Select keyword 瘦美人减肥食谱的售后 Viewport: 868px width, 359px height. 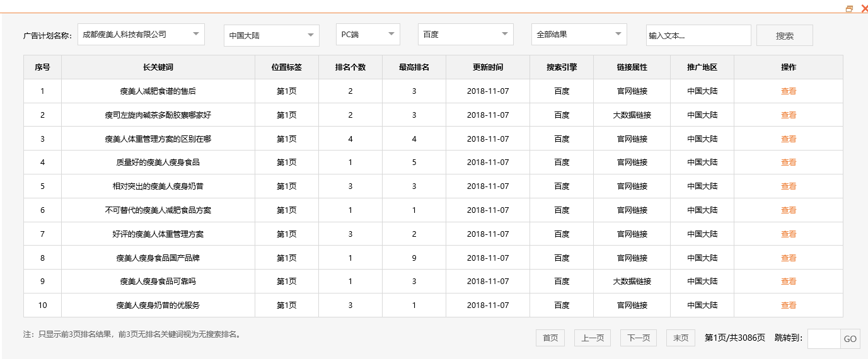tap(158, 91)
